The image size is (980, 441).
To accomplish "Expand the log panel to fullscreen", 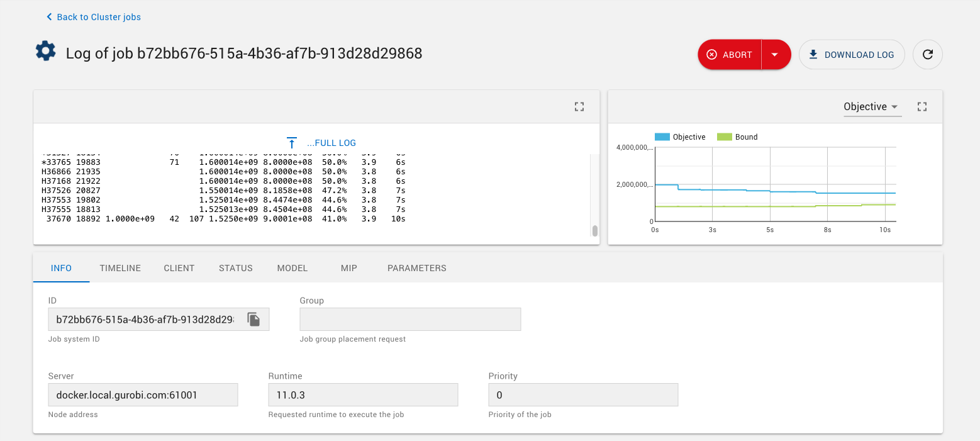I will tap(579, 107).
